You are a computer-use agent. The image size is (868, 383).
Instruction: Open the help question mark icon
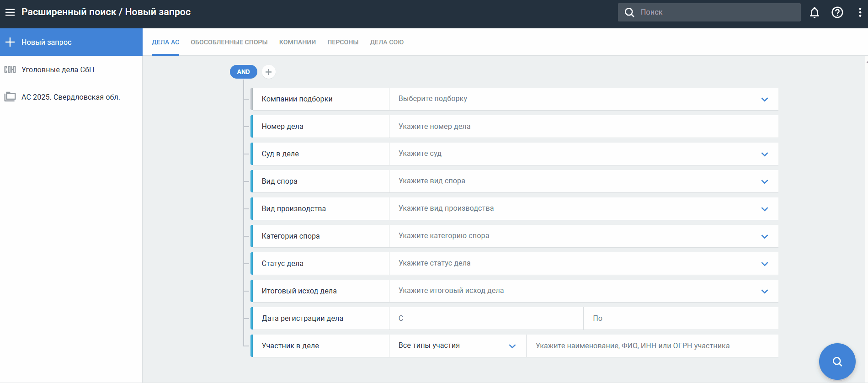click(837, 12)
